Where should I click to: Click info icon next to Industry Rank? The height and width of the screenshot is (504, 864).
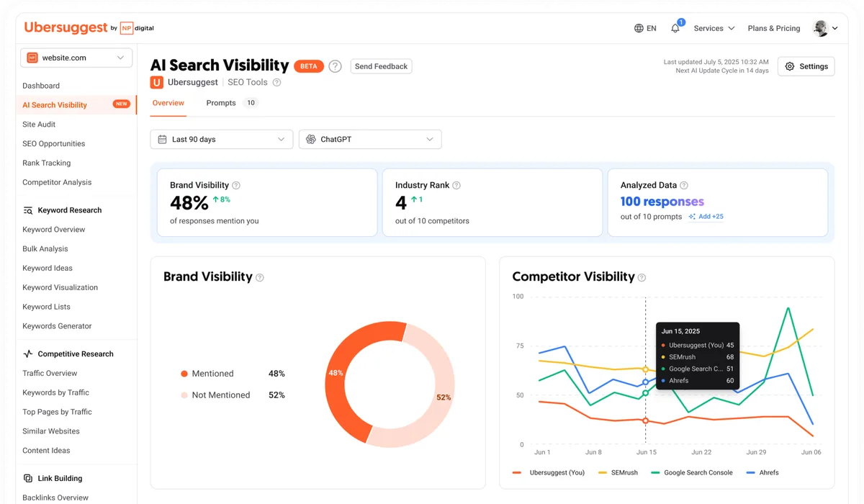[456, 185]
